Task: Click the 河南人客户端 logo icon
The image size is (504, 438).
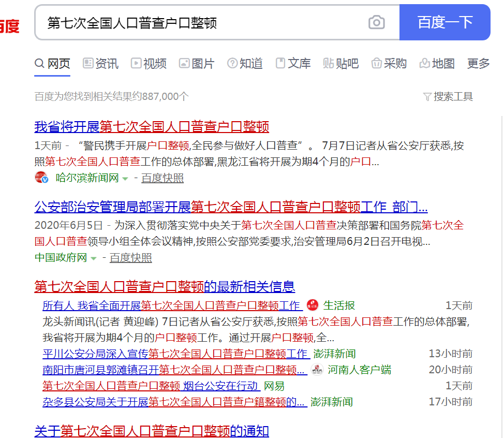Action: coord(317,370)
